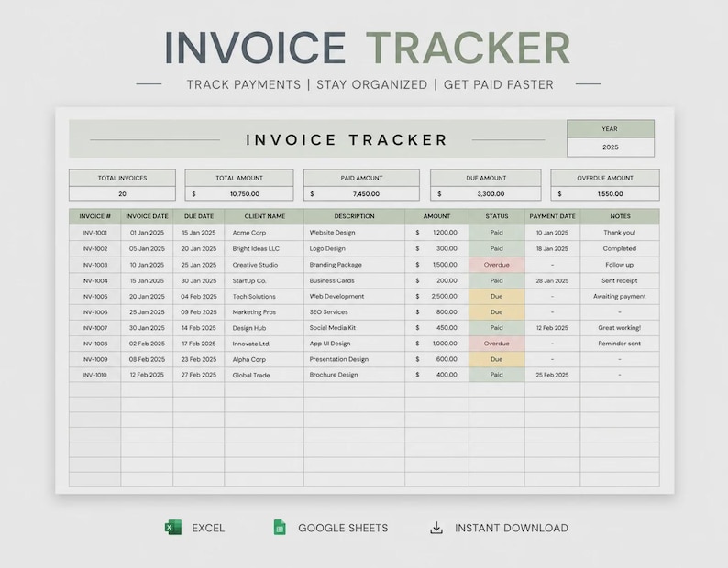Viewport: 728px width, 568px height.
Task: Select the Awaiting payment note cell
Action: point(620,297)
